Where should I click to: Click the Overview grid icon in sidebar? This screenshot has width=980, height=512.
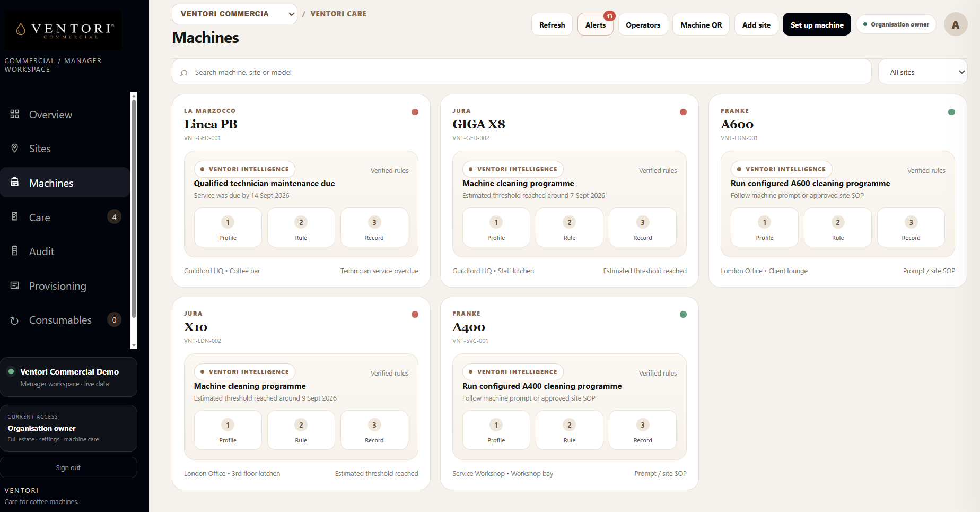point(15,114)
